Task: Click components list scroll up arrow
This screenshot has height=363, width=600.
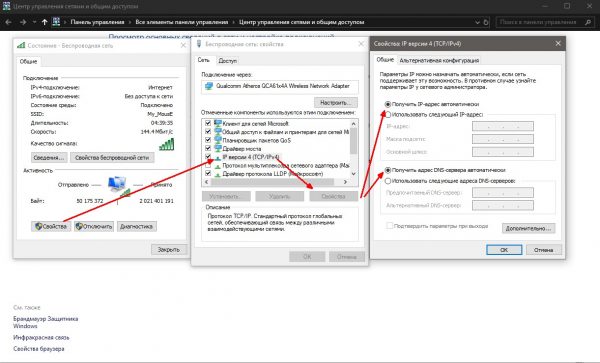Action: (354, 123)
